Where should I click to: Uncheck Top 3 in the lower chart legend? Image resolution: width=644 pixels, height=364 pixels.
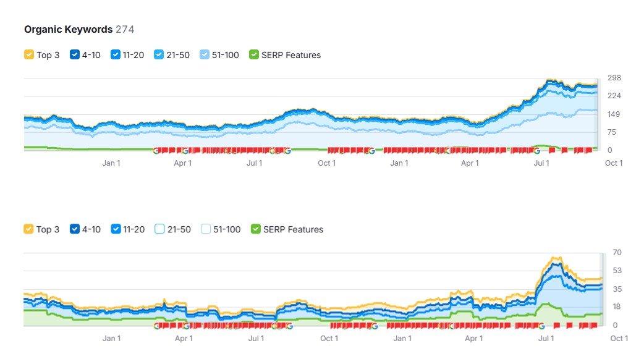pyautogui.click(x=29, y=229)
